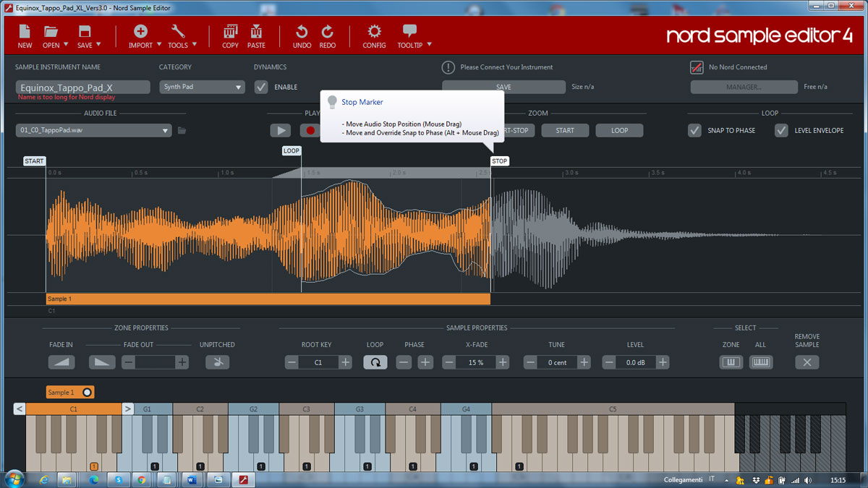Click the red record button
The width and height of the screenshot is (868, 488).
(310, 131)
